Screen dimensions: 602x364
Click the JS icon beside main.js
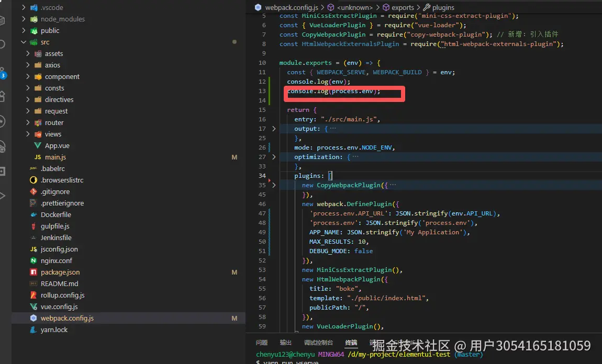[x=38, y=157]
